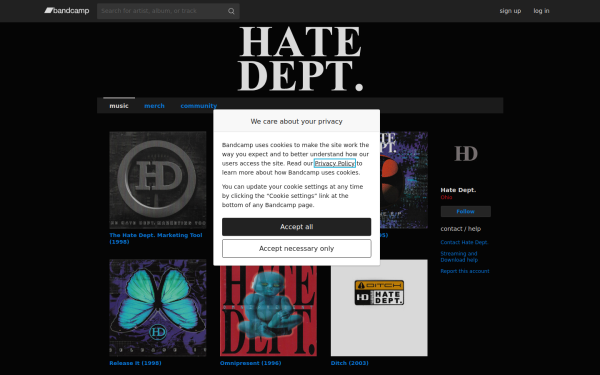Open Streaming and Download help link
The width and height of the screenshot is (600, 375).
point(459,257)
